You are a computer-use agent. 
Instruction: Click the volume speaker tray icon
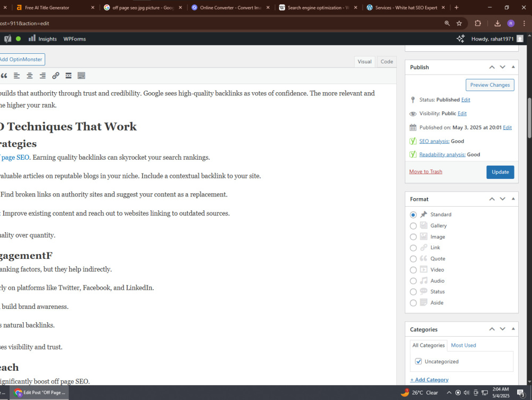pyautogui.click(x=467, y=393)
